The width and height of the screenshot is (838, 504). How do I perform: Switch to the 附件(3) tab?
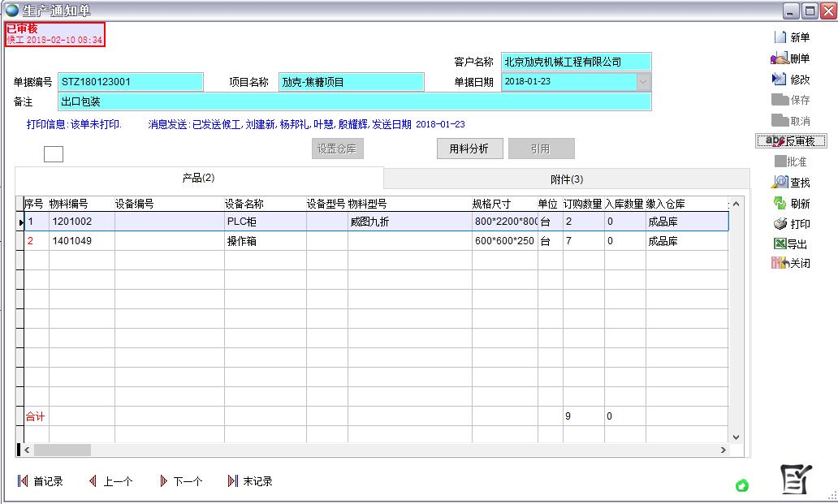tap(565, 178)
